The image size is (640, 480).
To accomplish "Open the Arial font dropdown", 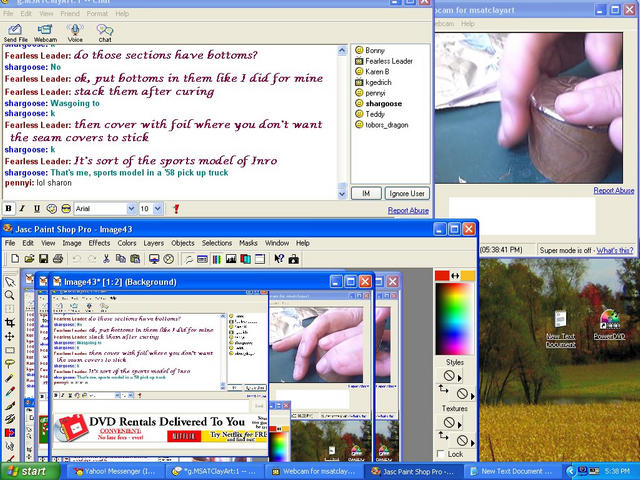I will [131, 209].
